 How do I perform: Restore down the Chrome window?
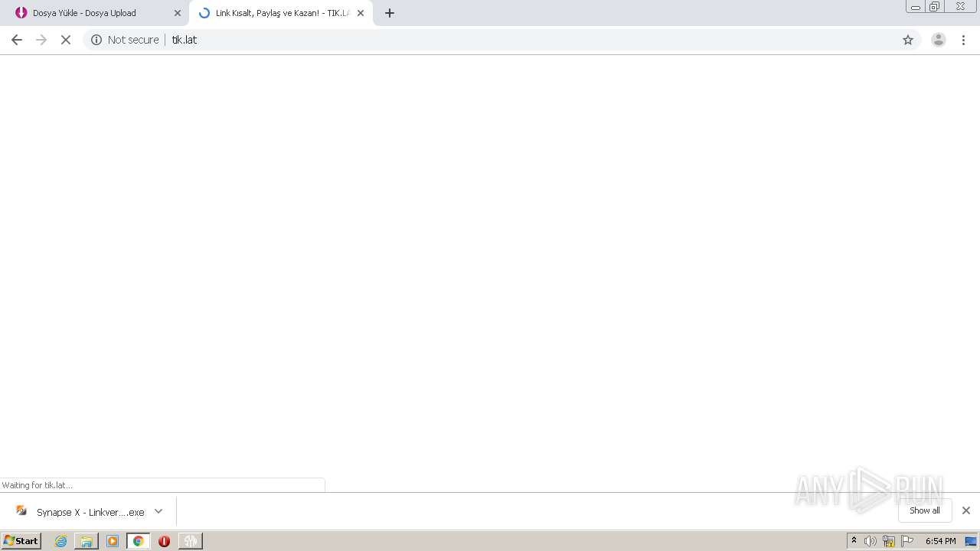935,7
